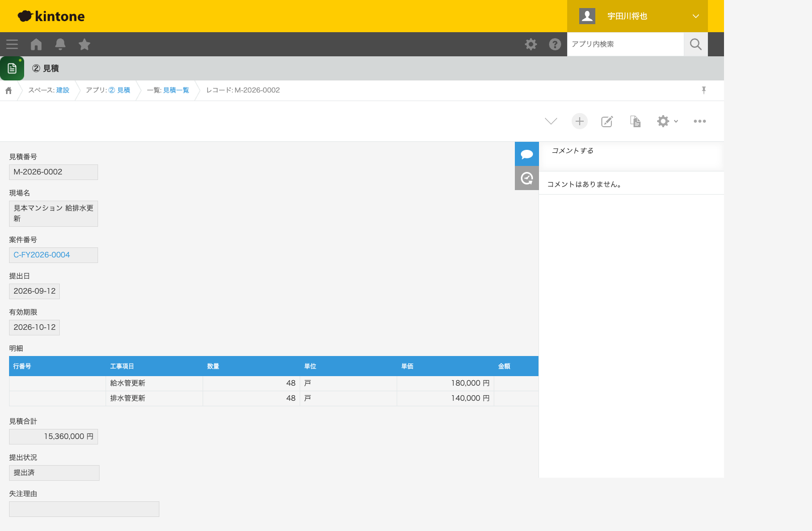Duplicate the record with copy icon
The width and height of the screenshot is (812, 531).
pyautogui.click(x=636, y=121)
